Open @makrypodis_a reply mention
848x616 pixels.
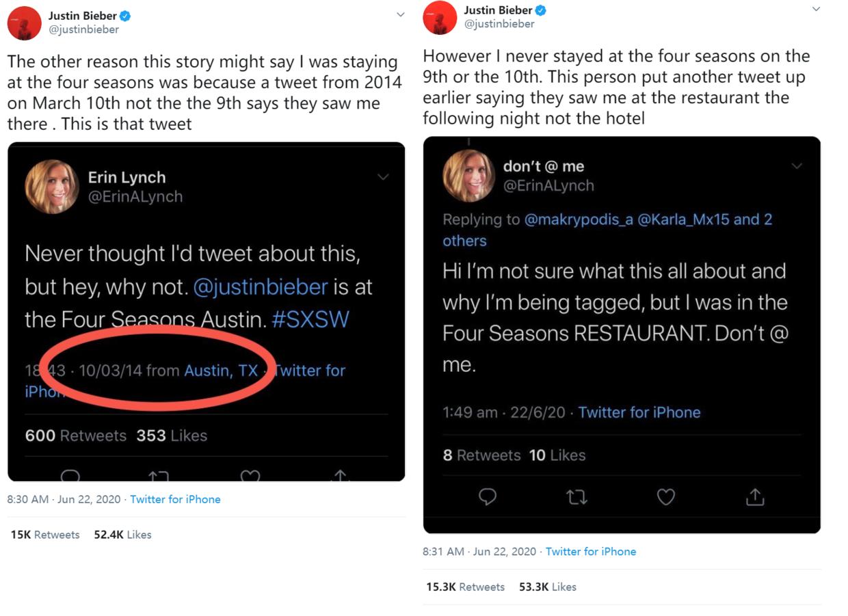578,219
